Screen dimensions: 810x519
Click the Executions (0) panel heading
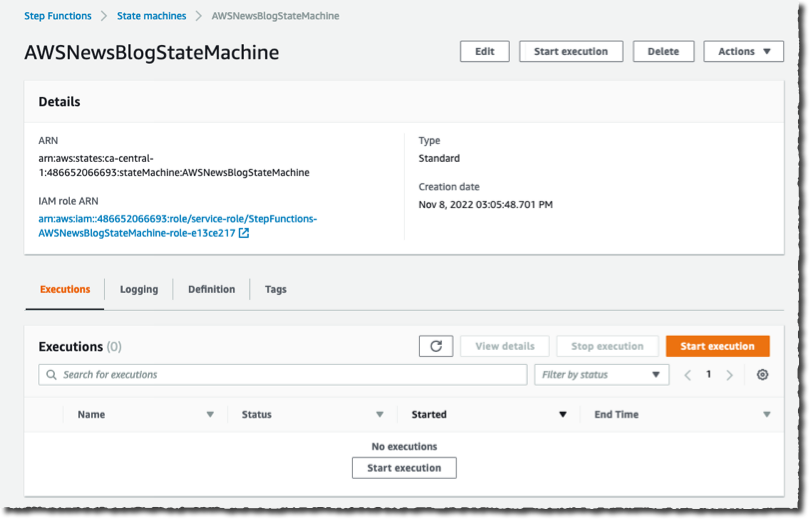click(80, 347)
